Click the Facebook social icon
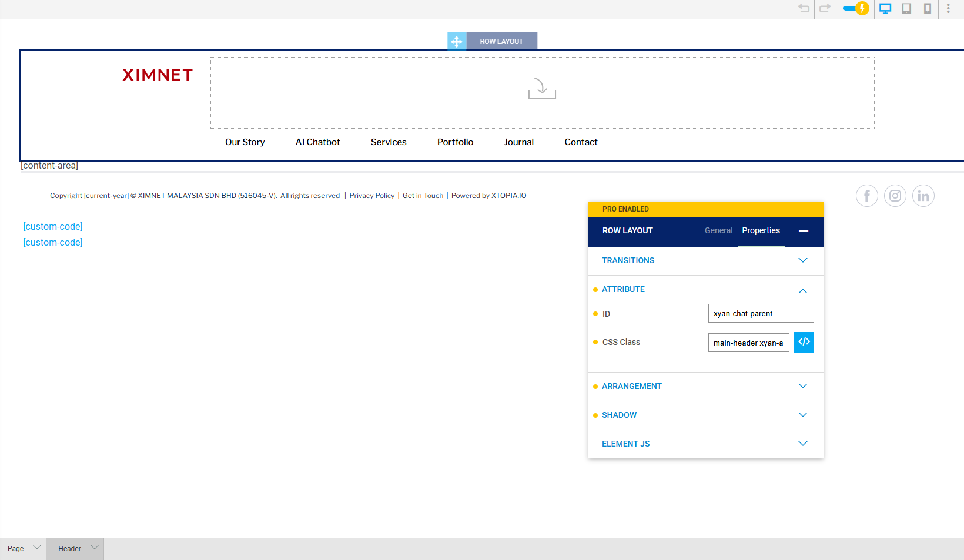The width and height of the screenshot is (964, 560). 866,196
